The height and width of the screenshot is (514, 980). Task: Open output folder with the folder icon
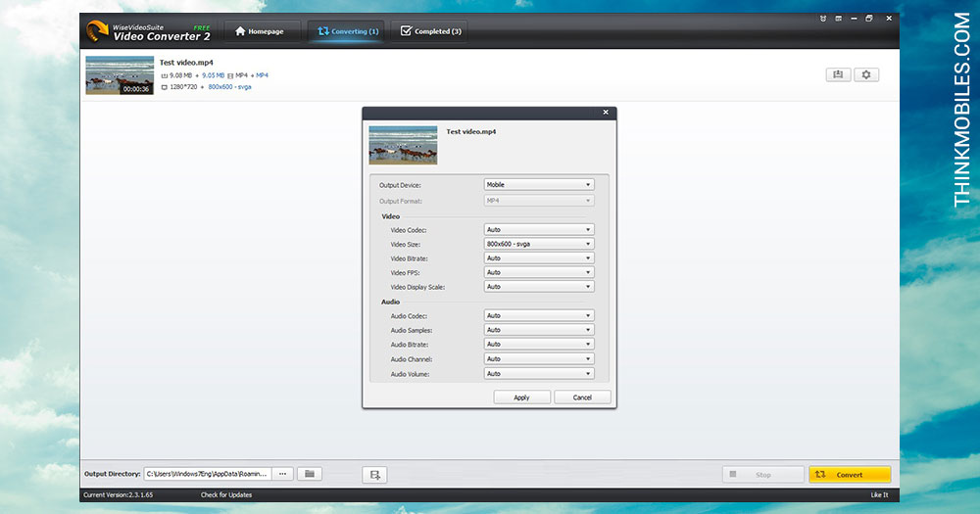point(310,474)
